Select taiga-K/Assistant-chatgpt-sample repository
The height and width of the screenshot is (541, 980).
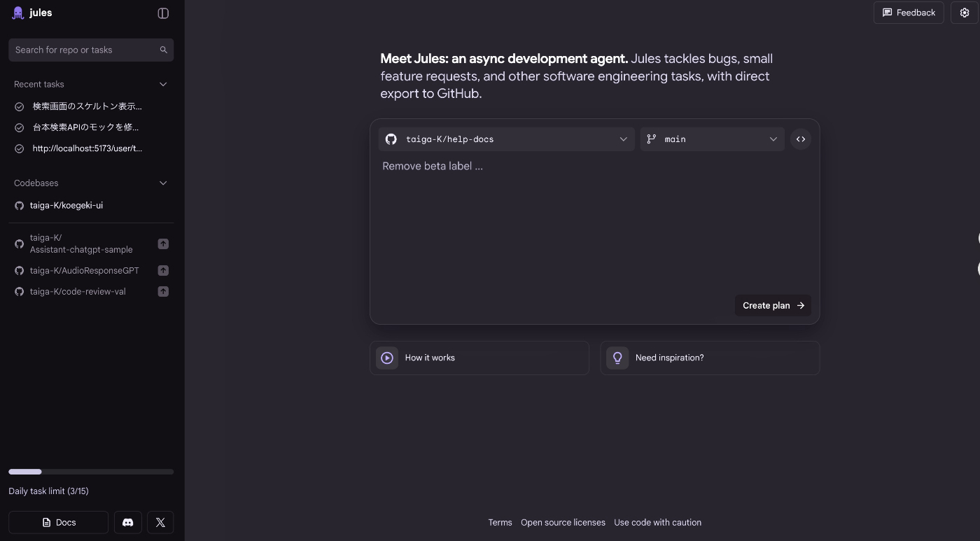tap(81, 244)
